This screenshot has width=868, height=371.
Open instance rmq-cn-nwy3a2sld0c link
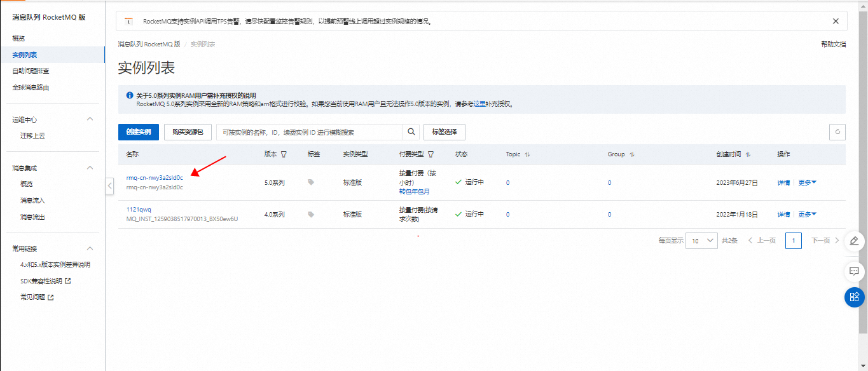coord(155,178)
